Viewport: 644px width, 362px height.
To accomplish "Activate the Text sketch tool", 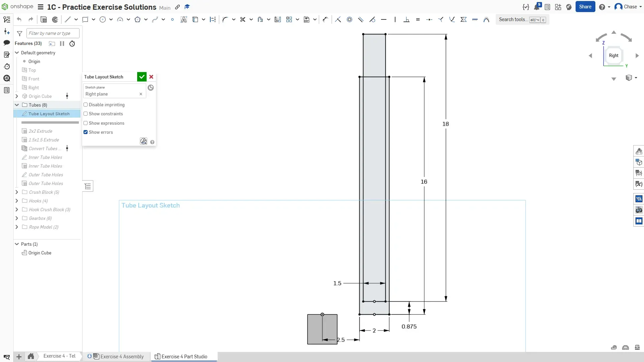I will coord(183,19).
